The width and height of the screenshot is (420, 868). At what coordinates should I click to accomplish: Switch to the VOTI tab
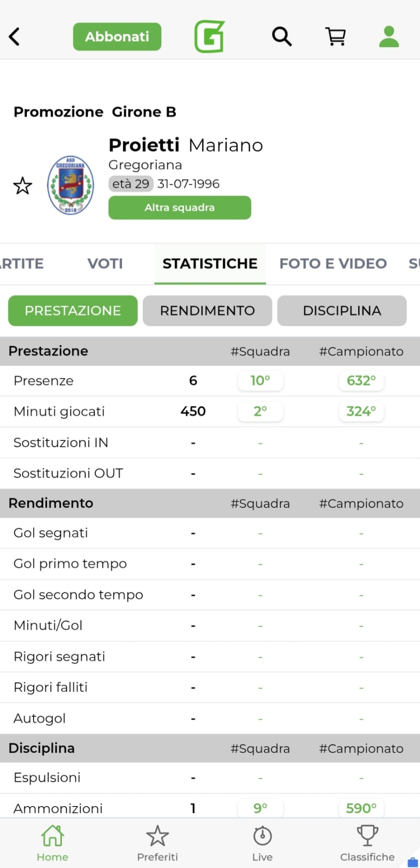tap(105, 264)
